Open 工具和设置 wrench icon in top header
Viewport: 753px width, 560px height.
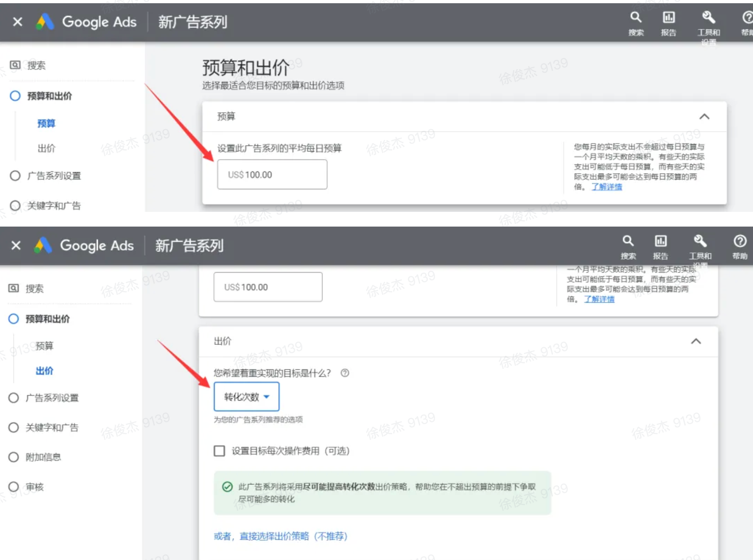pyautogui.click(x=708, y=17)
